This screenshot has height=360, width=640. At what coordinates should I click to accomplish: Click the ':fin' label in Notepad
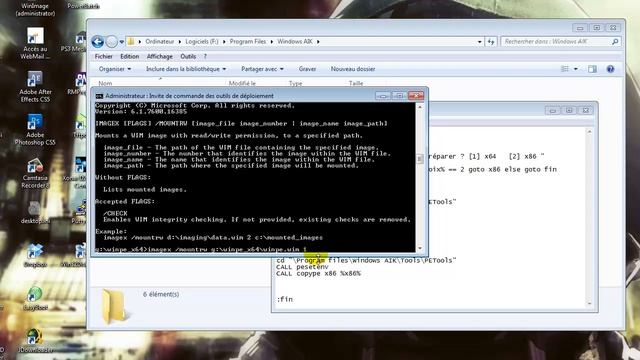tap(284, 299)
